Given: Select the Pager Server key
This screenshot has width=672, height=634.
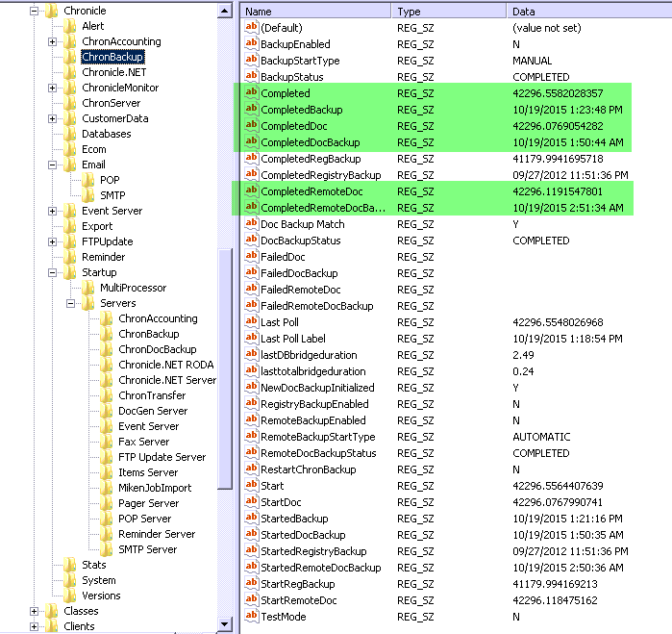Looking at the screenshot, I should 148,503.
